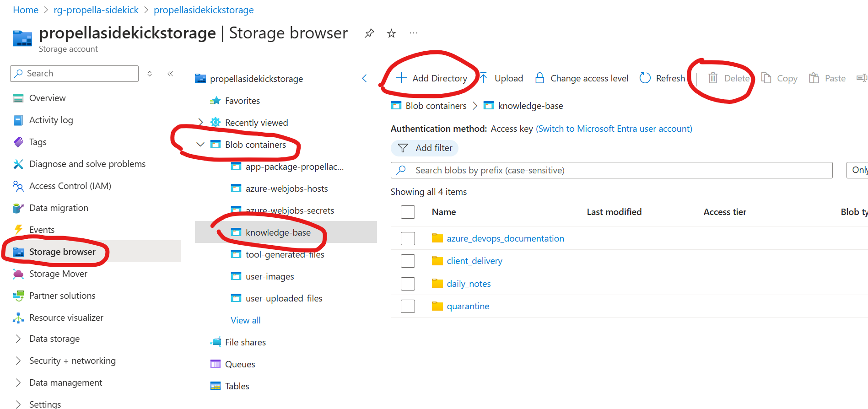The height and width of the screenshot is (409, 868).
Task: Expand Security + networking section
Action: tap(18, 361)
